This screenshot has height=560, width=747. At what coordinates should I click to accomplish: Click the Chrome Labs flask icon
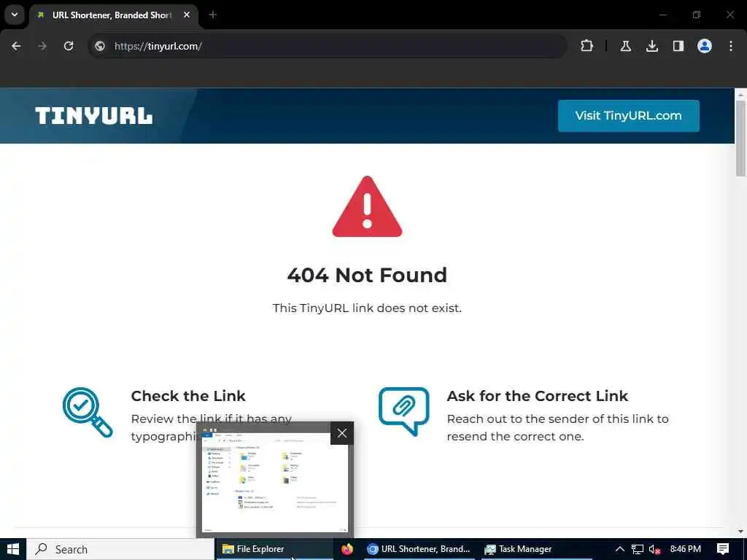625,46
